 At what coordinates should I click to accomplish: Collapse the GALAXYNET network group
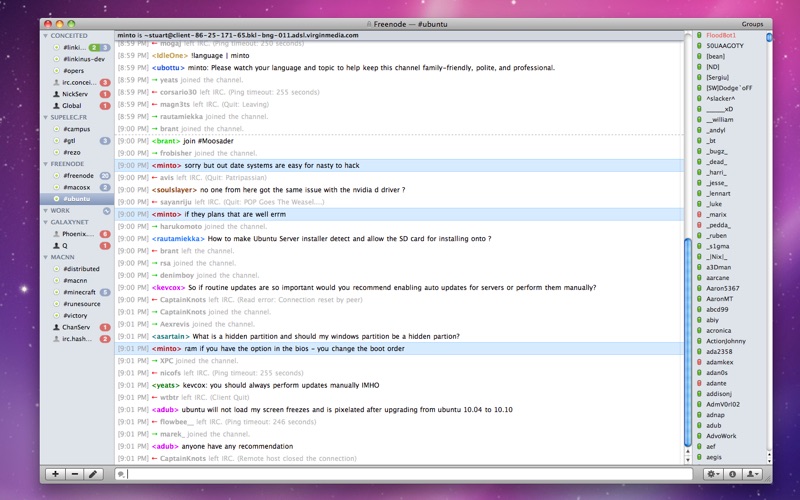pyautogui.click(x=45, y=222)
